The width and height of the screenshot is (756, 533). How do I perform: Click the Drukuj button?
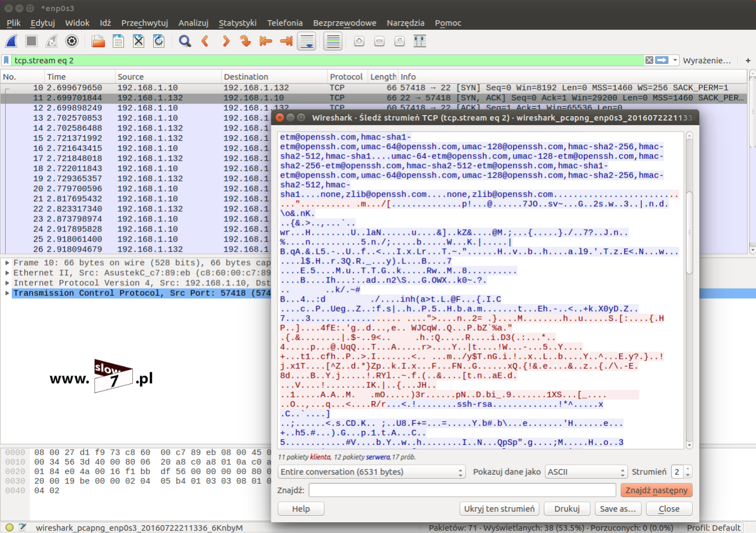click(567, 509)
